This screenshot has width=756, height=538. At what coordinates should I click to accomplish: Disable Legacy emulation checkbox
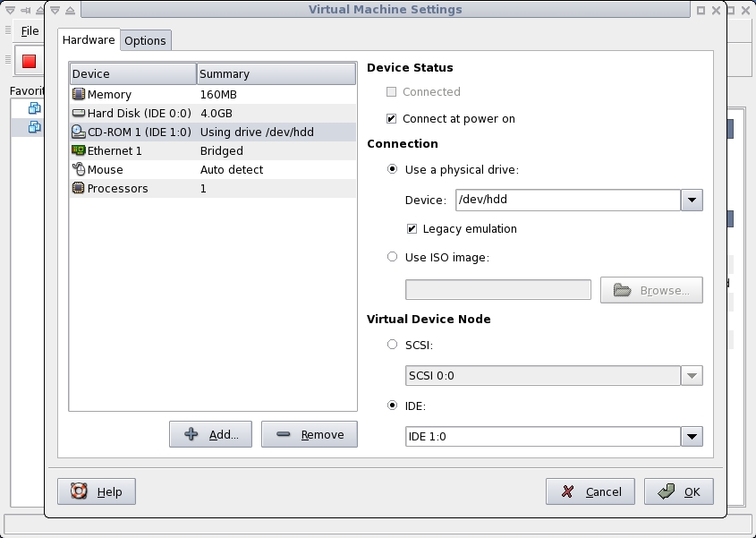click(412, 228)
